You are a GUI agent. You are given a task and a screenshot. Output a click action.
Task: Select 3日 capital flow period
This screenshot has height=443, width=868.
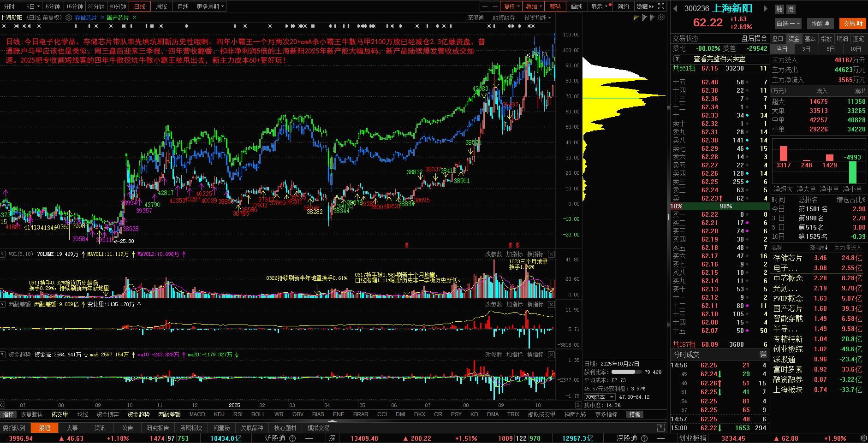[806, 49]
